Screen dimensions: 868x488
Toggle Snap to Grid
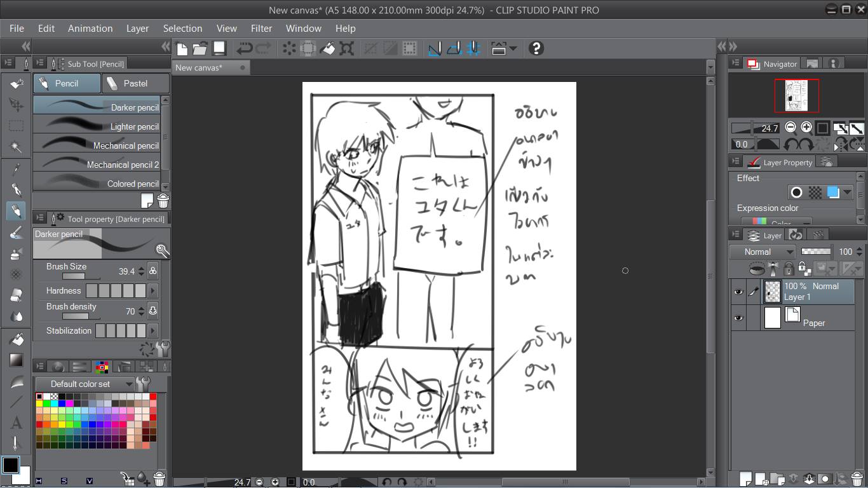click(x=474, y=48)
